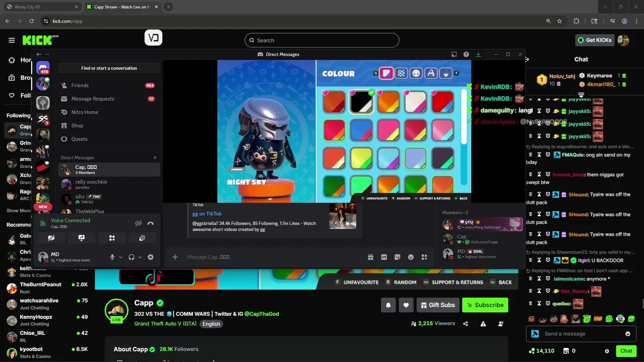This screenshot has height=362, width=644.
Task: Click the Subscribe button
Action: coord(485,305)
